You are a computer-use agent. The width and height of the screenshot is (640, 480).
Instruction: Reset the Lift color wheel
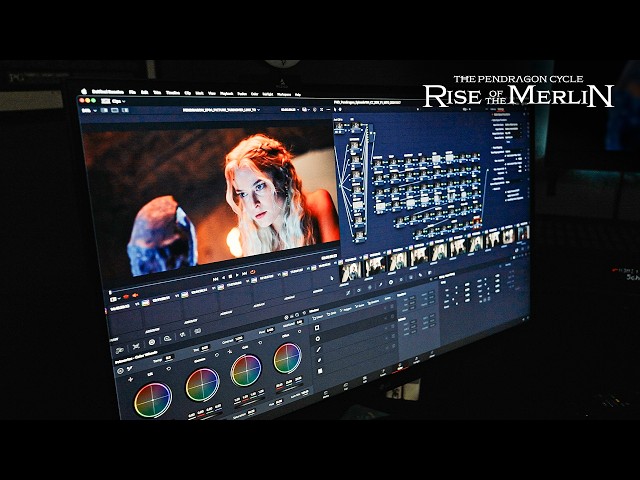click(168, 369)
